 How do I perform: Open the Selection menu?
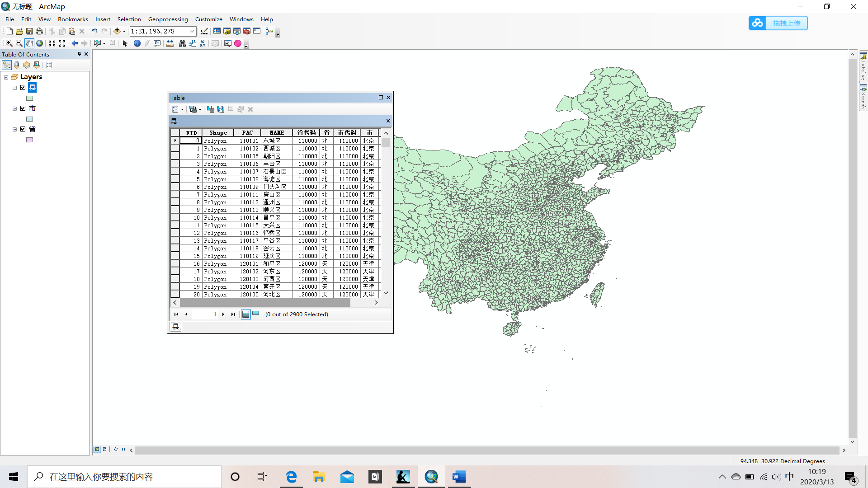tap(129, 19)
